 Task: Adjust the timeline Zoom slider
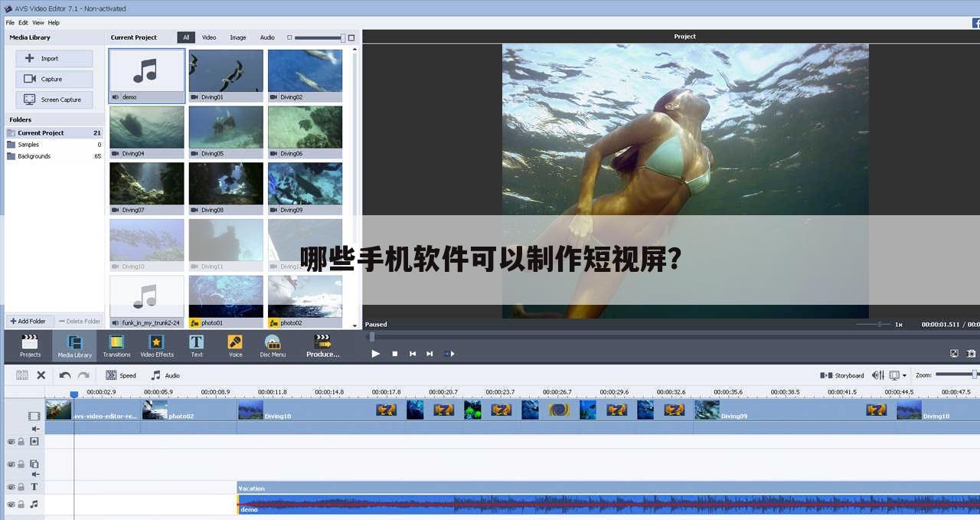pyautogui.click(x=956, y=374)
